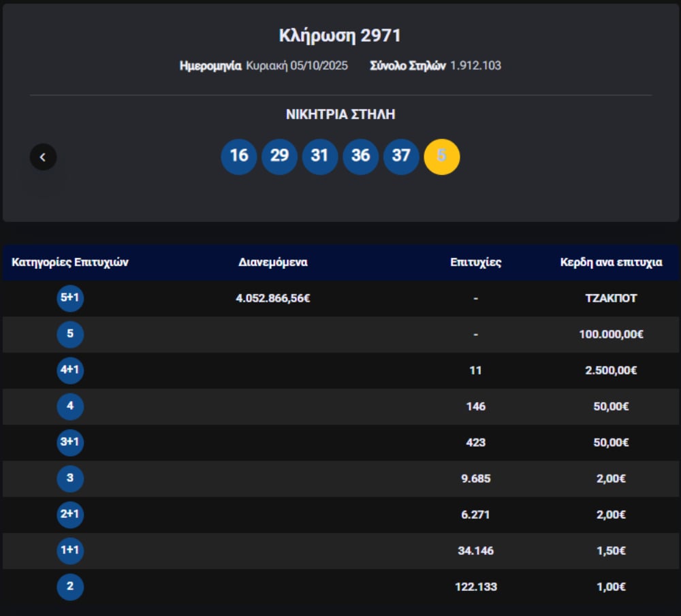Select the blue ball numbered 36
The width and height of the screenshot is (681, 616).
click(x=360, y=157)
